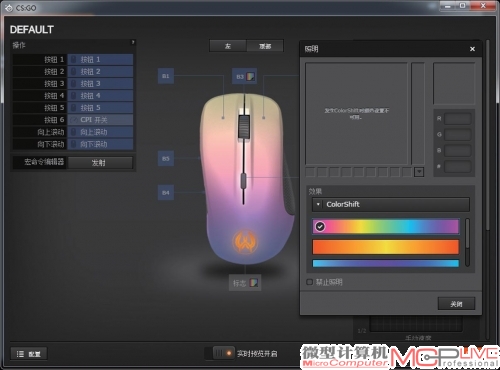Maximize the CS:GO window
Screen dimensions: 500x370
click(x=463, y=6)
